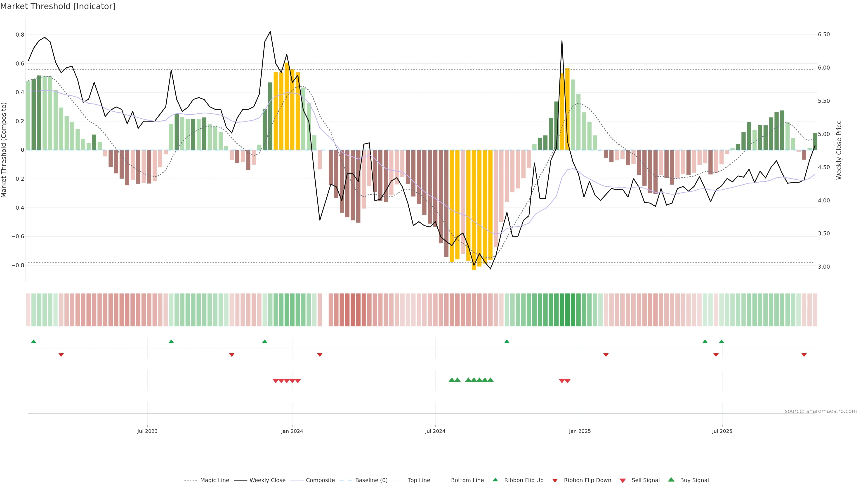Click the first green Ribbon Flip Up marker
Screen dimensions: 868x488
pos(33,342)
